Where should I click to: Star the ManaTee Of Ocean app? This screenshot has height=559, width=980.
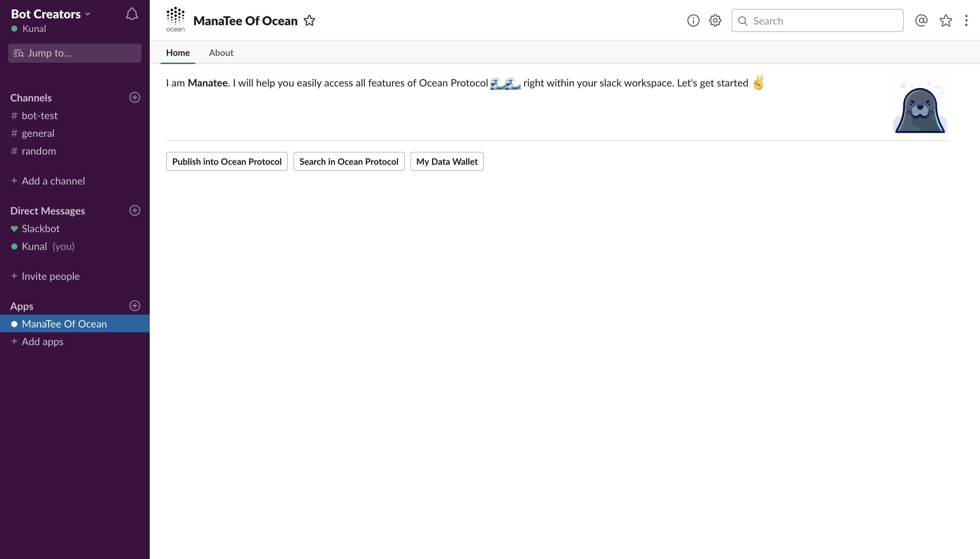click(x=309, y=20)
